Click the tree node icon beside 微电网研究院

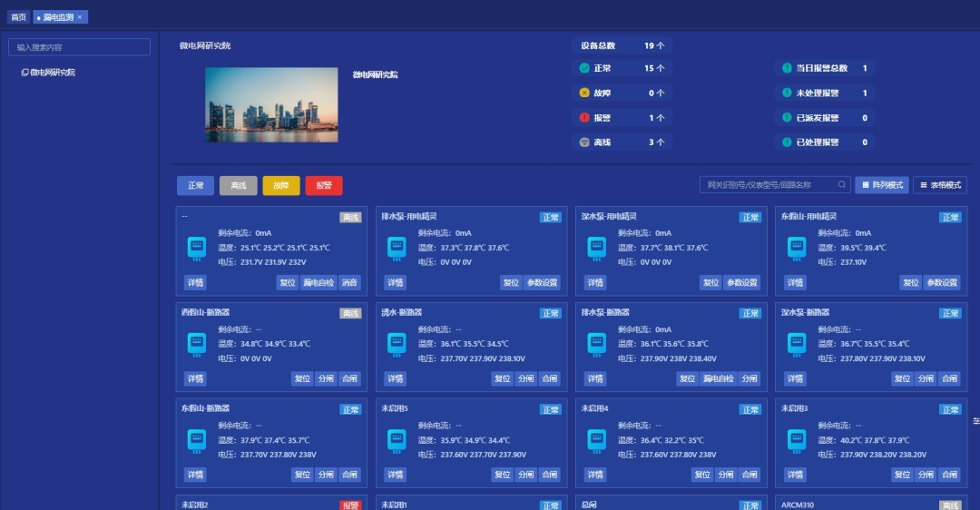pos(25,73)
